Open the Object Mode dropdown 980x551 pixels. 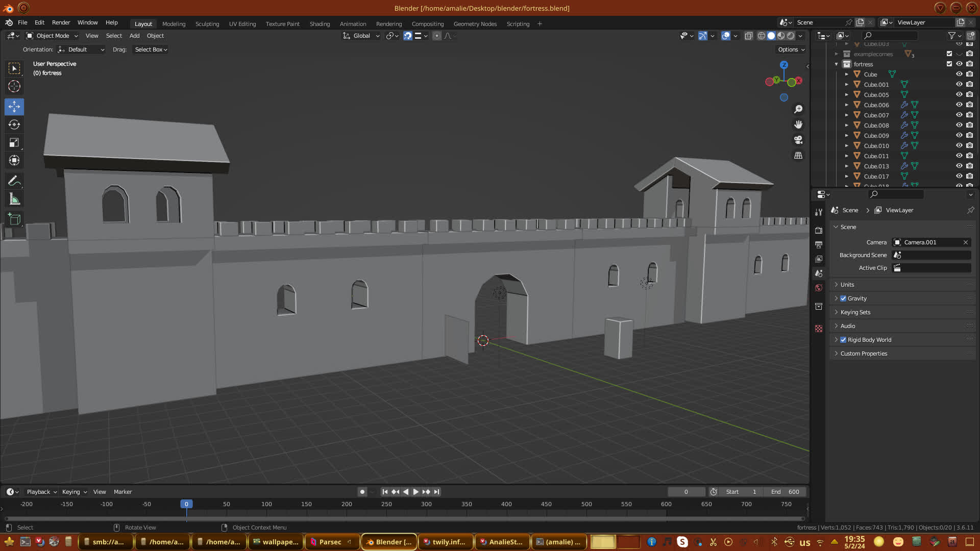[52, 36]
